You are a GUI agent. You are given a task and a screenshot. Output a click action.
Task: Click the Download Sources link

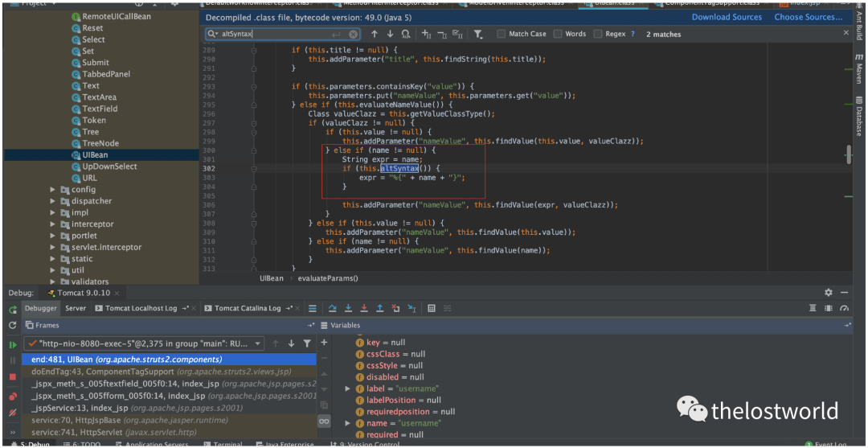click(727, 17)
